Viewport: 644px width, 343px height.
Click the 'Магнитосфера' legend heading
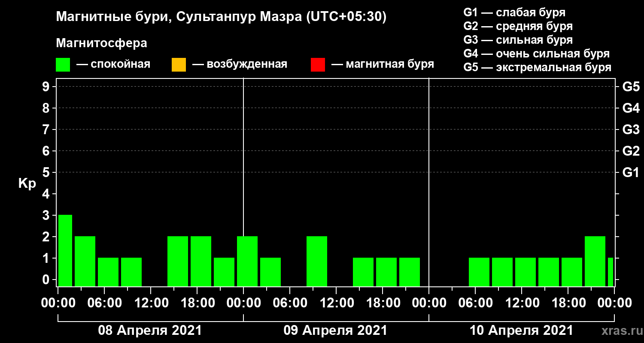pyautogui.click(x=101, y=43)
